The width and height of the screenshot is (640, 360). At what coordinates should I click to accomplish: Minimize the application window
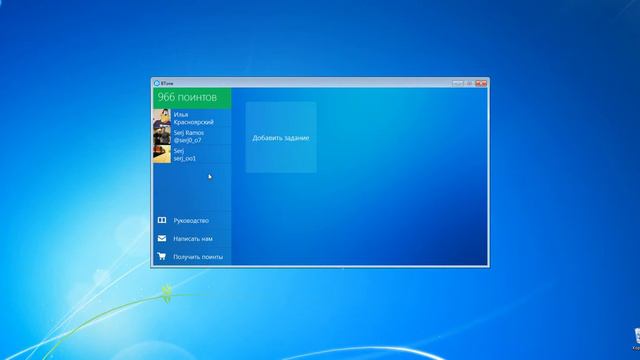[458, 83]
